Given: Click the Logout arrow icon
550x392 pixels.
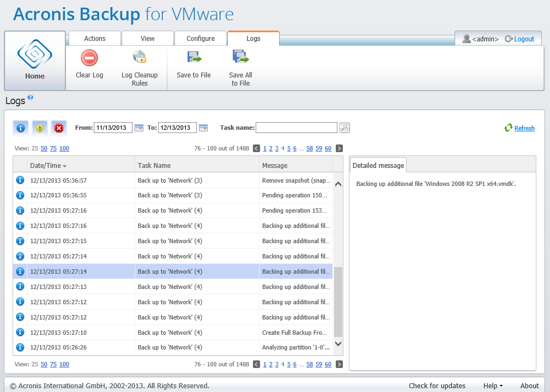Looking at the screenshot, I should tap(509, 39).
